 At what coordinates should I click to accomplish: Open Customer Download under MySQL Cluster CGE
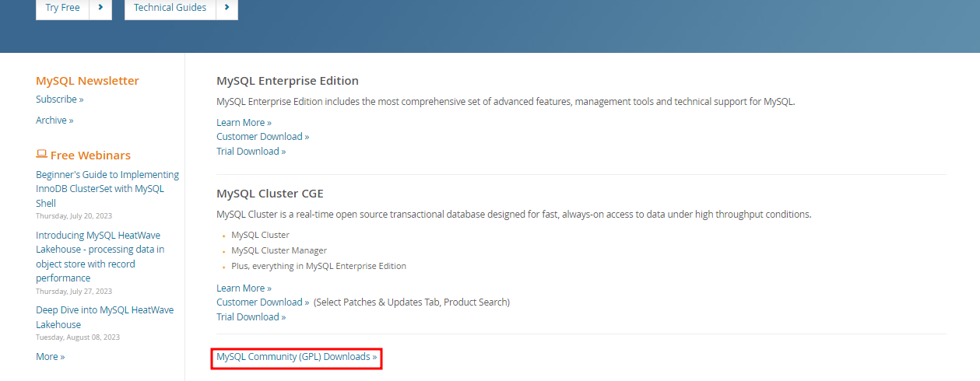(262, 302)
